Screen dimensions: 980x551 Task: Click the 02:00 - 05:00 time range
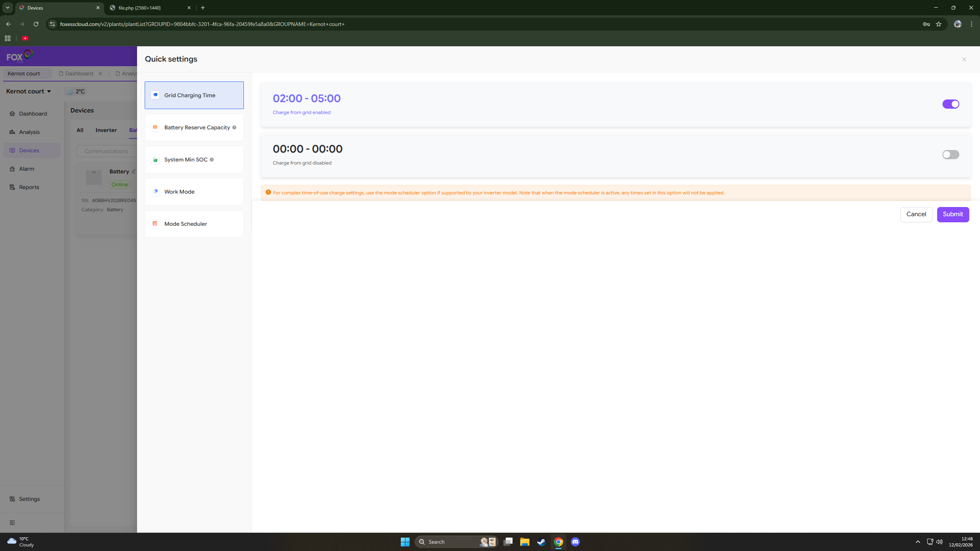(x=307, y=98)
